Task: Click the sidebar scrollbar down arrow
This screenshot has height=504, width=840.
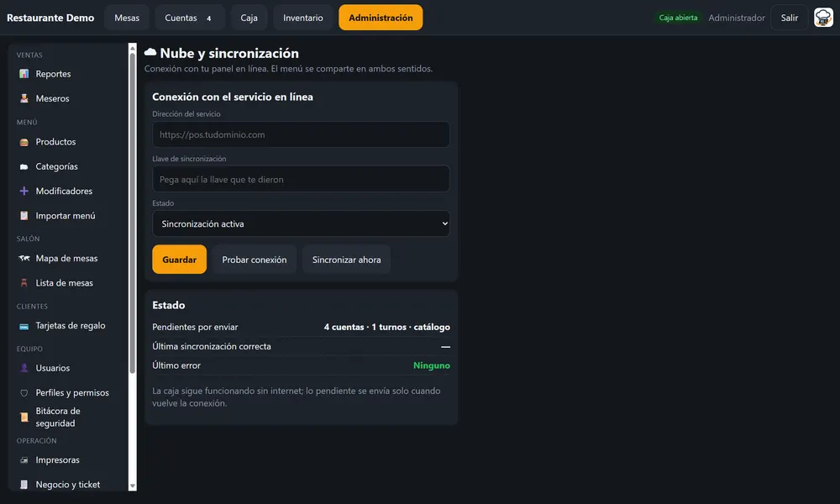Action: click(133, 486)
